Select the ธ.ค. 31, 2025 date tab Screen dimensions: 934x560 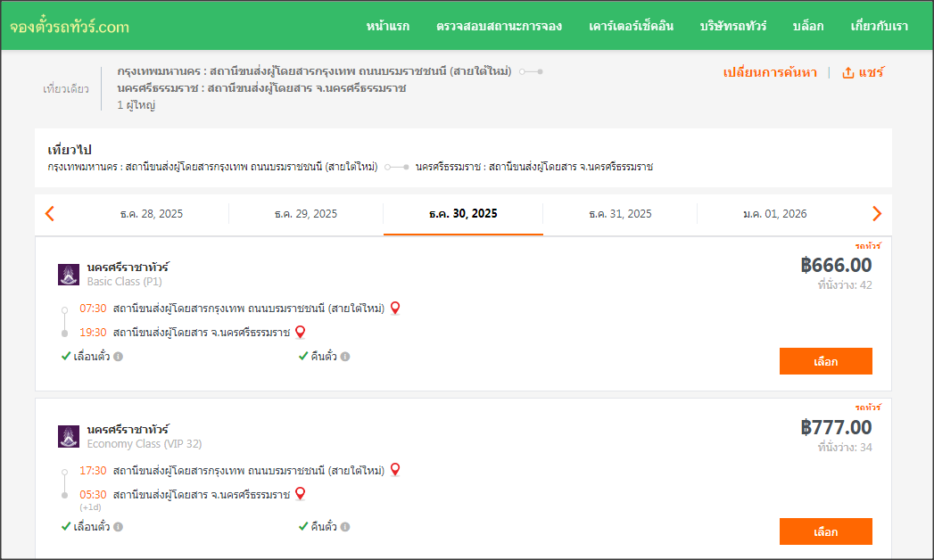point(620,214)
